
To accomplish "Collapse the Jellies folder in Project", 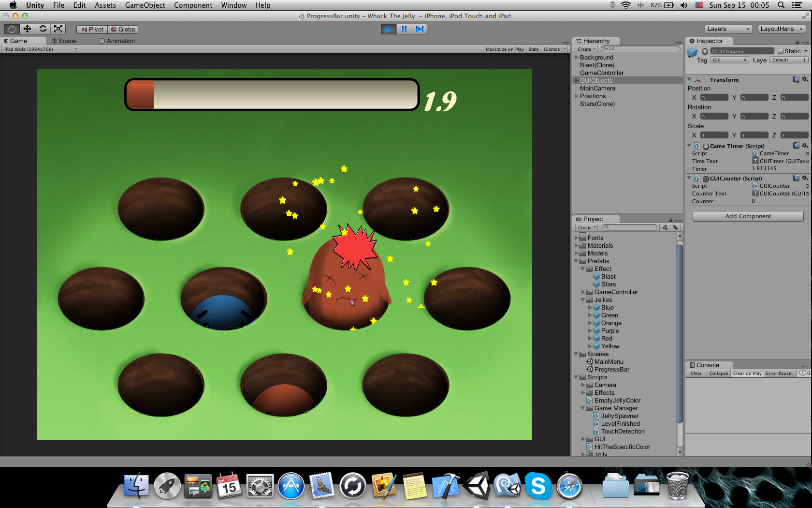I will click(583, 300).
